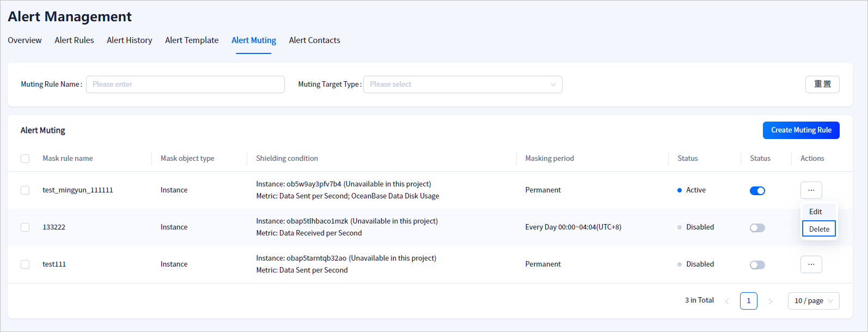This screenshot has width=868, height=332.
Task: Disable the test_mingyun_111111 muting rule toggle
Action: (757, 191)
